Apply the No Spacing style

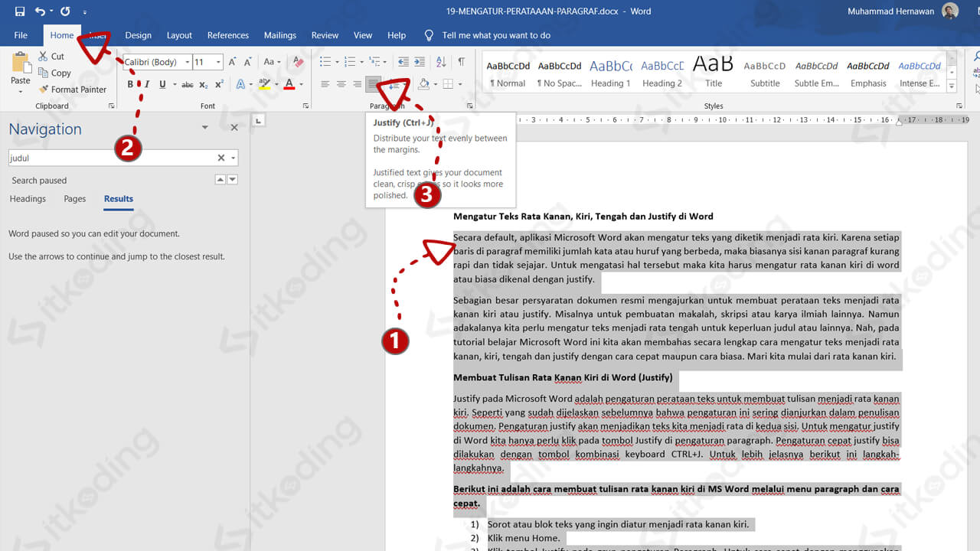click(x=559, y=73)
